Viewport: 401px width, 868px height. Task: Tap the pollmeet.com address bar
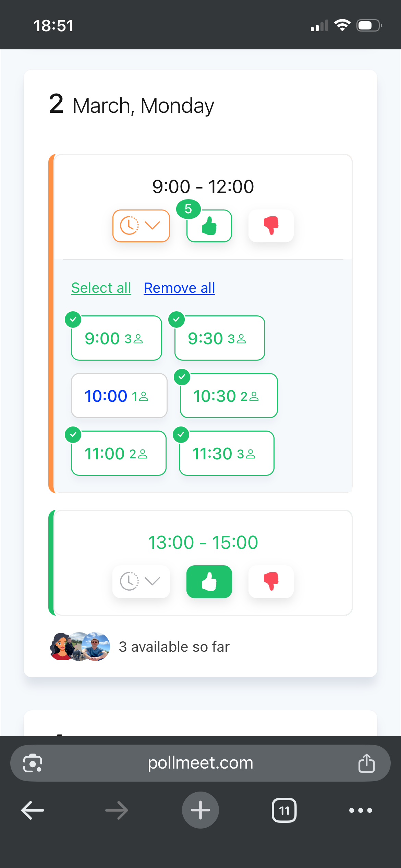pos(200,763)
